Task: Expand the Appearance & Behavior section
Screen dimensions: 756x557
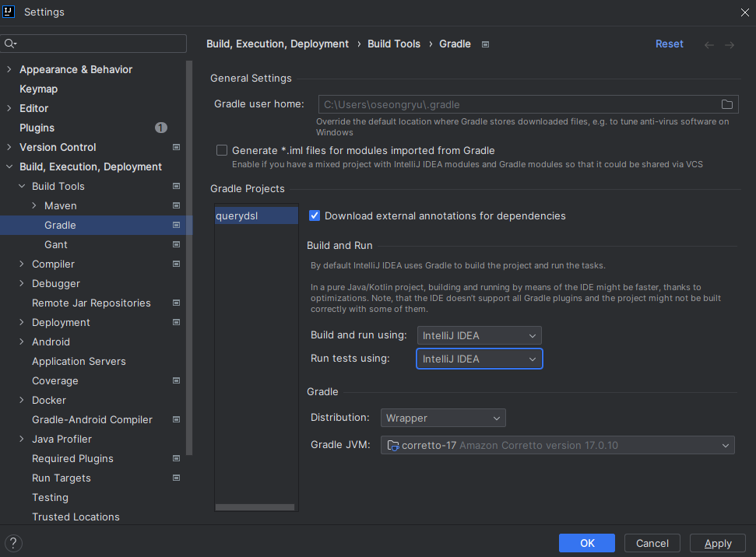Action: (x=9, y=69)
